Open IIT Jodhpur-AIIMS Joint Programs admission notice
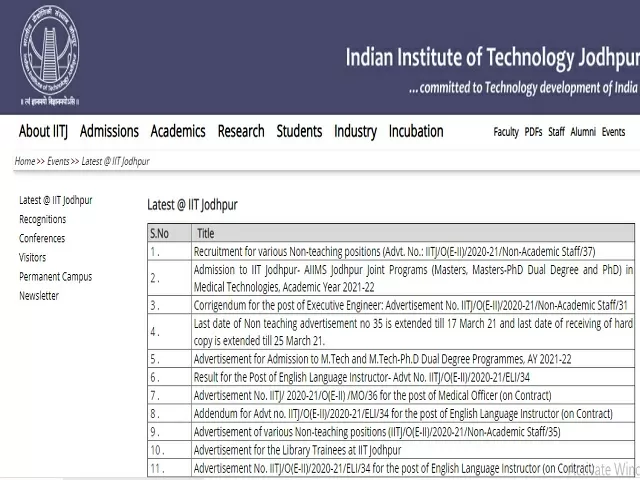Image resolution: width=640 pixels, height=480 pixels. [413, 278]
